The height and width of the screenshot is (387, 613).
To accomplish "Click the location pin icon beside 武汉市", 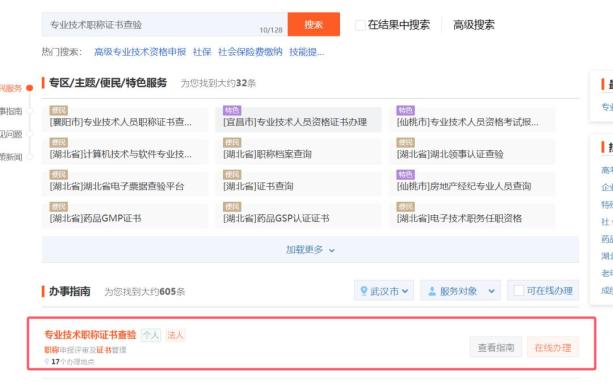I will pyautogui.click(x=364, y=291).
